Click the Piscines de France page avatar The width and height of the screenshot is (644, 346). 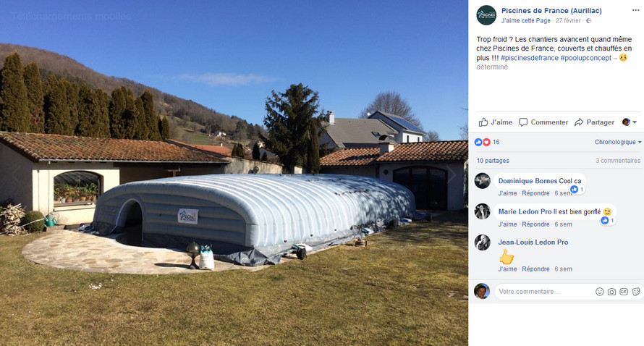486,15
